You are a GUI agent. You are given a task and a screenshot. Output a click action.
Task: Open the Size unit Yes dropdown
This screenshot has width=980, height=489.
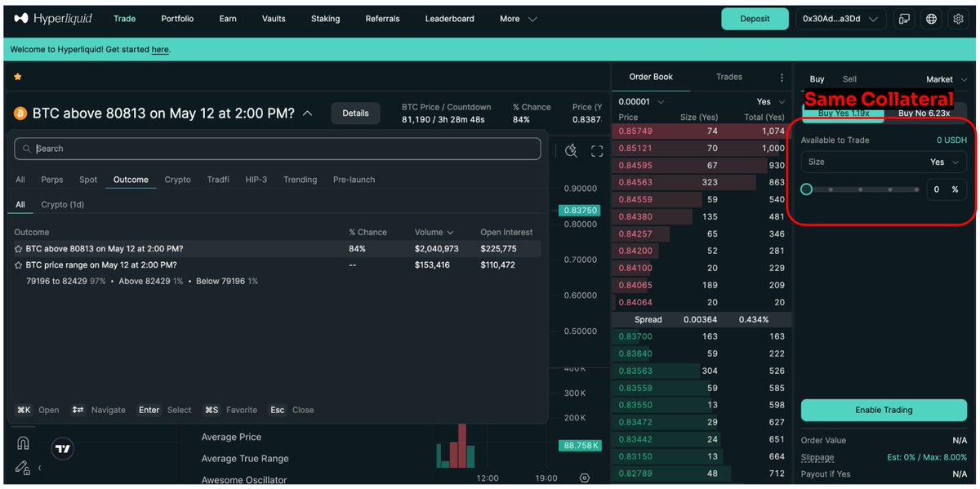(x=945, y=162)
